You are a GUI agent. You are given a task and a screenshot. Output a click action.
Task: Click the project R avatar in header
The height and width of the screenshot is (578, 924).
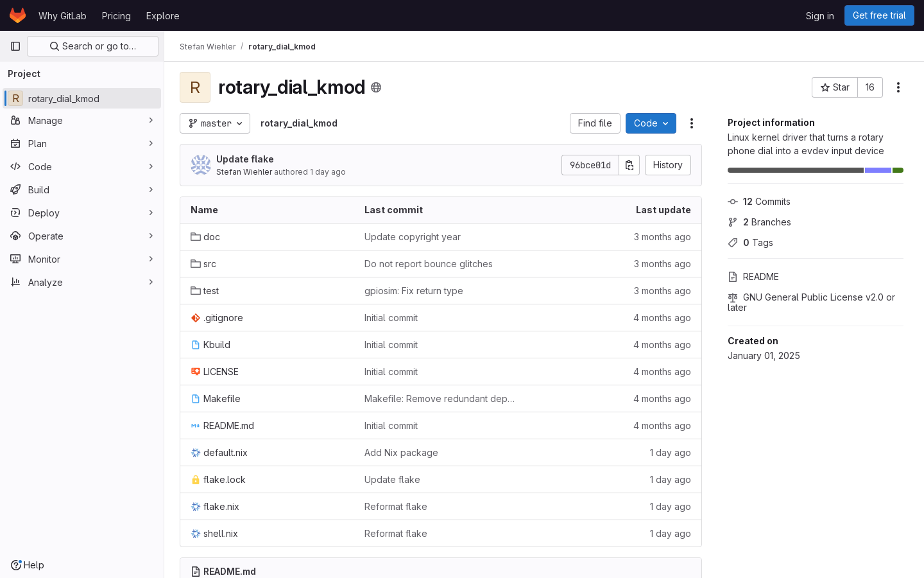195,87
